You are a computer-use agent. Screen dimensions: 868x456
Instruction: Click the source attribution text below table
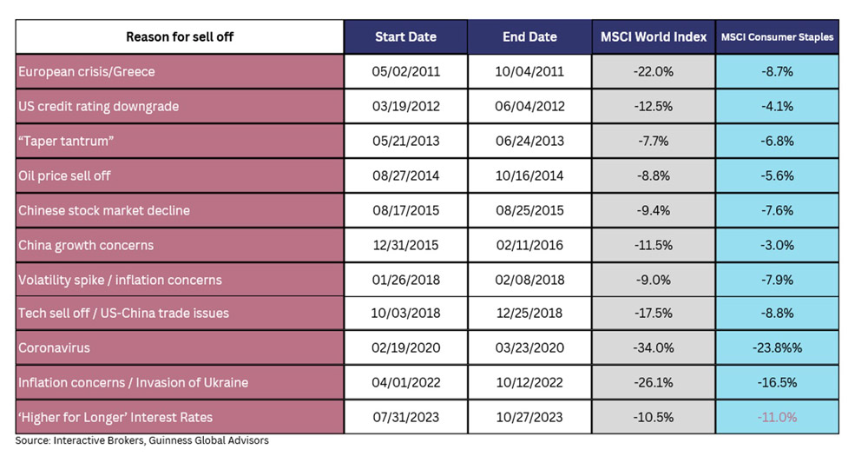point(141,440)
